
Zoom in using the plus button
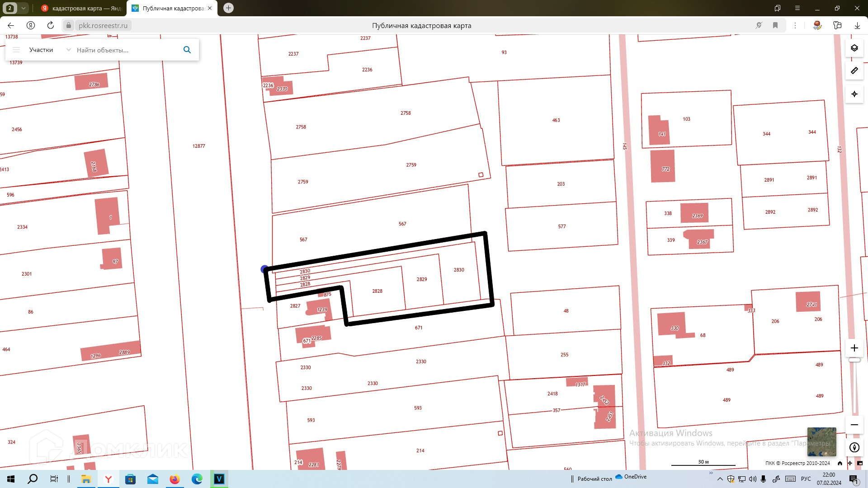tap(854, 348)
